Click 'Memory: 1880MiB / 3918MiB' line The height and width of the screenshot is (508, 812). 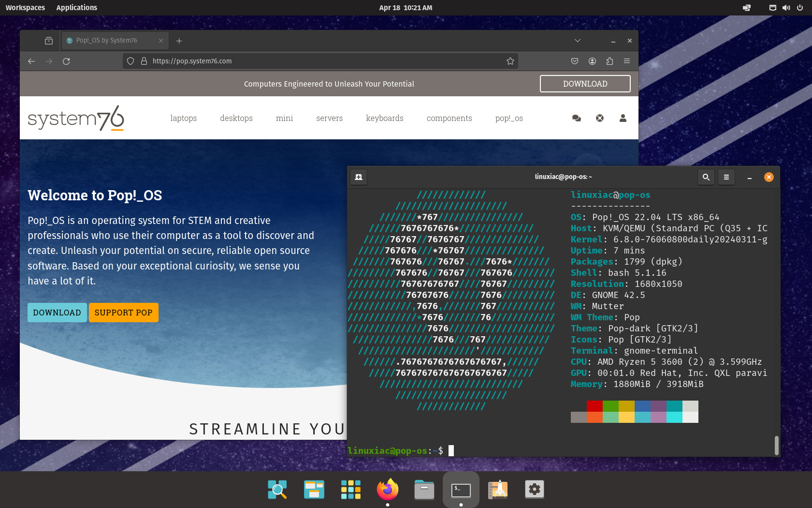(x=637, y=384)
